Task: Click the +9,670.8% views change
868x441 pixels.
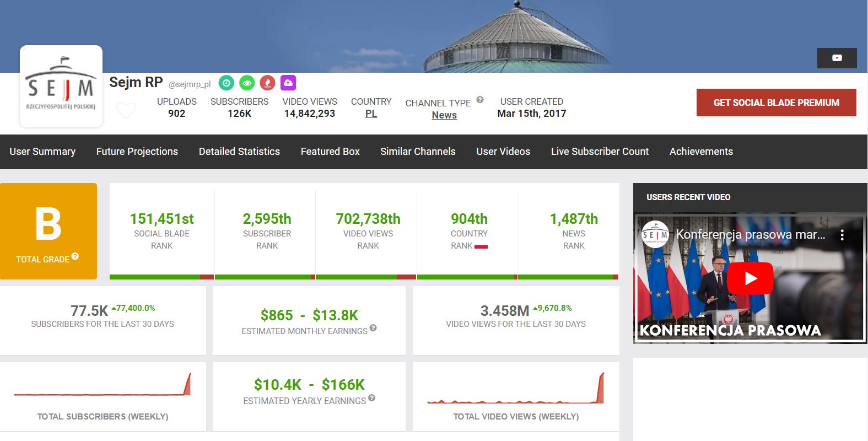Action: pos(552,308)
